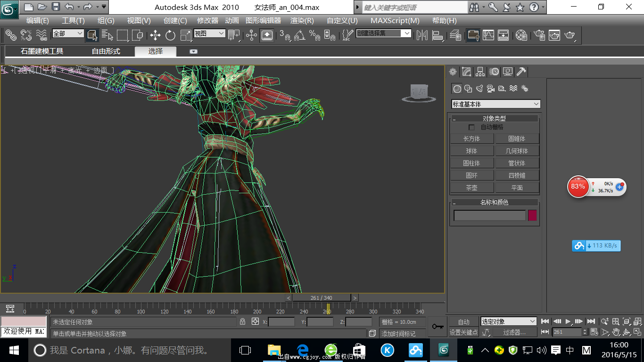Open Edit Named Selection Sets
The width and height of the screenshot is (644, 362).
point(347,35)
